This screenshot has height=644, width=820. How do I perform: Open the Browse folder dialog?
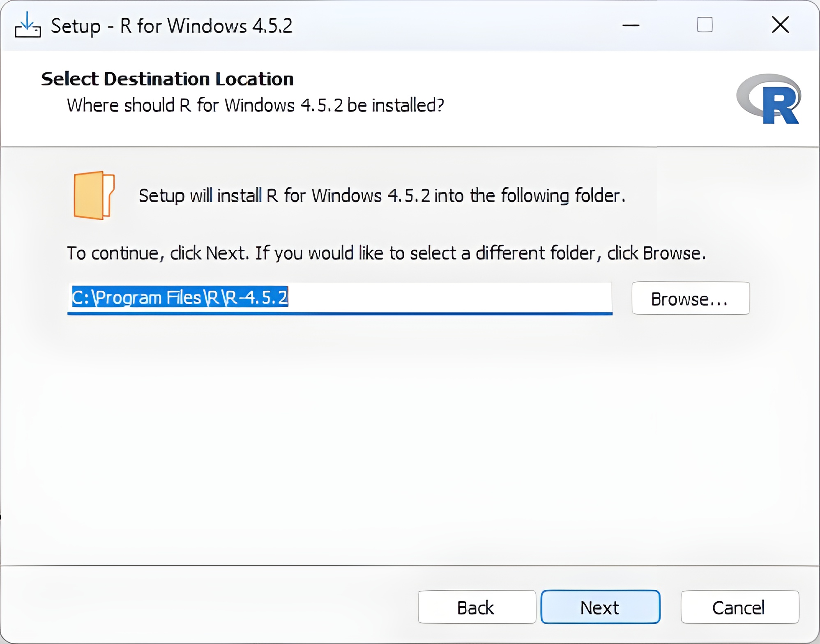[x=690, y=299]
